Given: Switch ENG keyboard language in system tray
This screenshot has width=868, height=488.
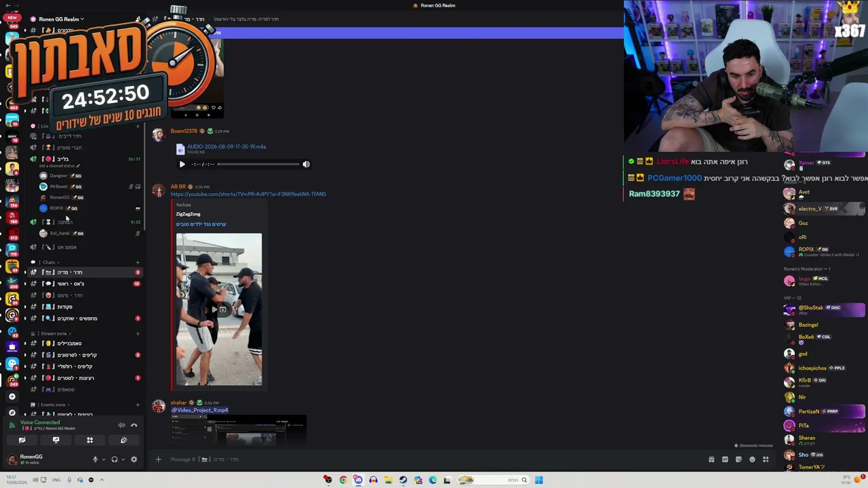Looking at the screenshot, I should [56, 480].
